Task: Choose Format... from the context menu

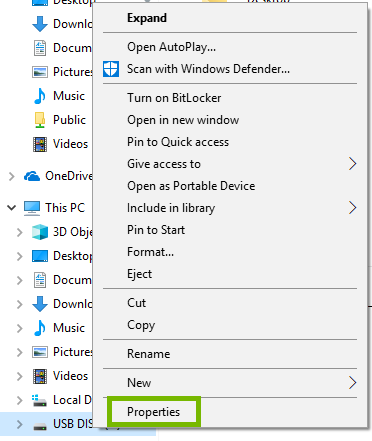Action: 230,252
